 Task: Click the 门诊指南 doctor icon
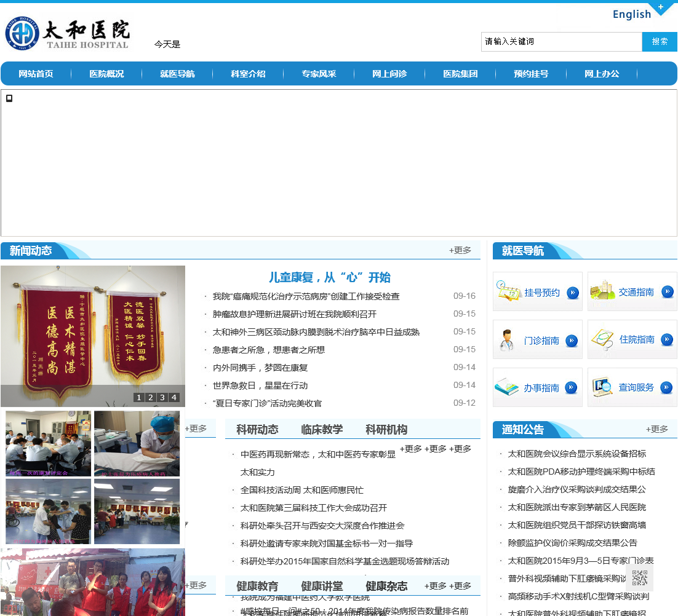pyautogui.click(x=507, y=340)
